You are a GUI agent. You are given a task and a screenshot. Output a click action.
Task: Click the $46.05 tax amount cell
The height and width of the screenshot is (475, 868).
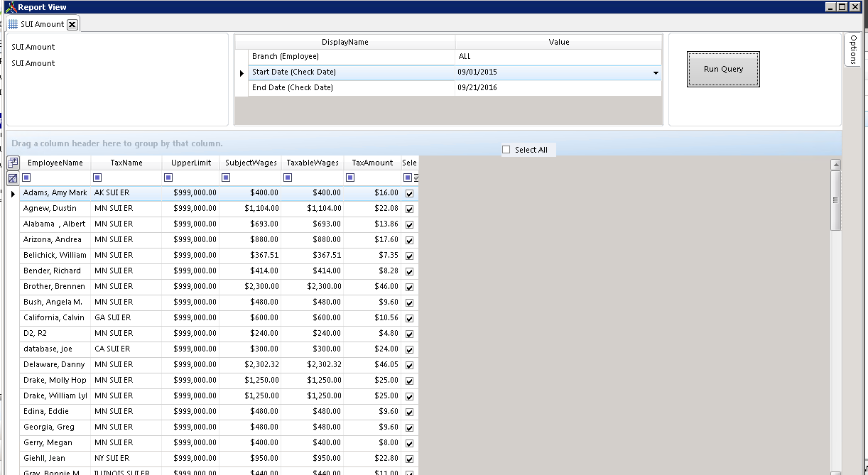(x=372, y=365)
